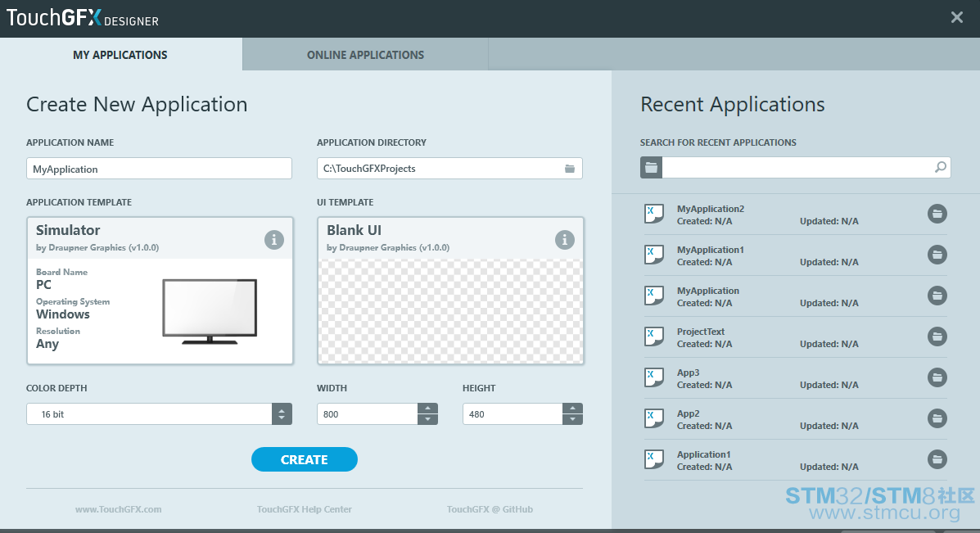The height and width of the screenshot is (533, 980).
Task: Select the Blank UI preview thumbnail
Action: [x=450, y=310]
